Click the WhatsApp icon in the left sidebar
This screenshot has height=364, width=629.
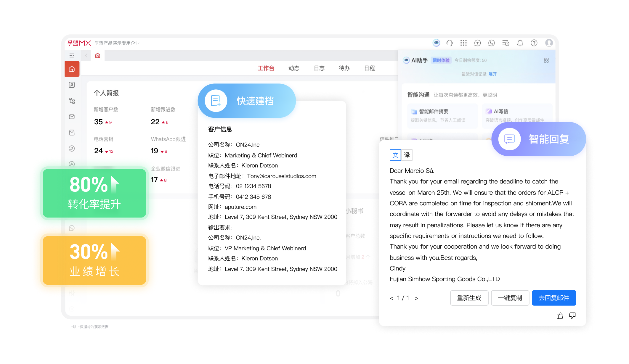pos(72,228)
